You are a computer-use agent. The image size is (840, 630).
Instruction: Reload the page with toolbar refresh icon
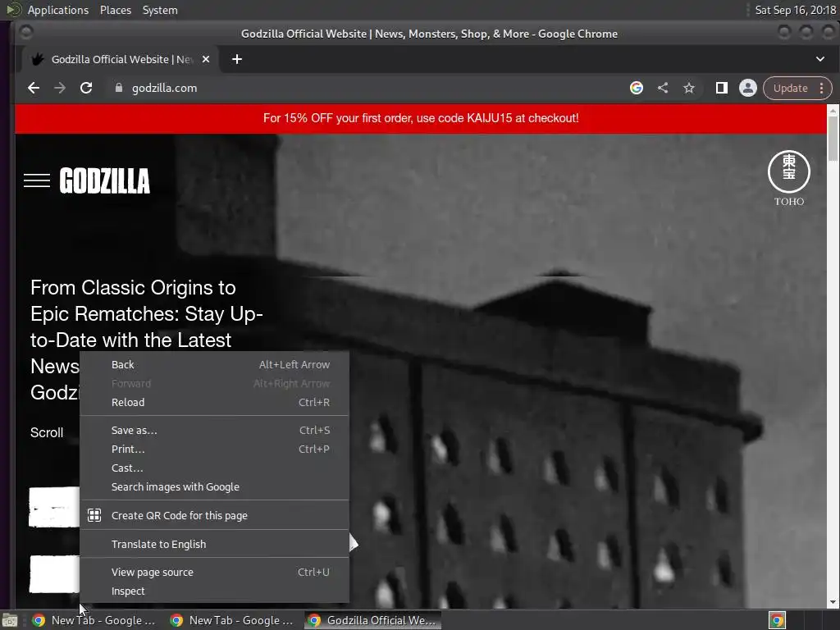click(86, 88)
